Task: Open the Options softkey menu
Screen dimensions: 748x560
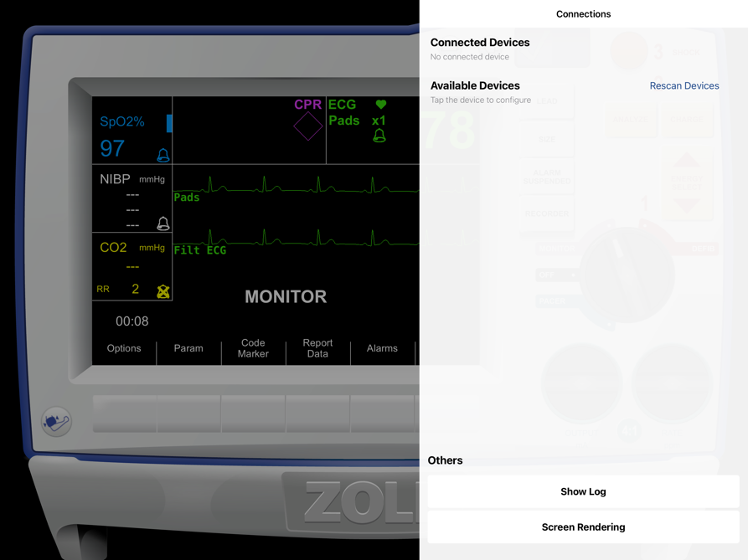Action: [x=123, y=348]
